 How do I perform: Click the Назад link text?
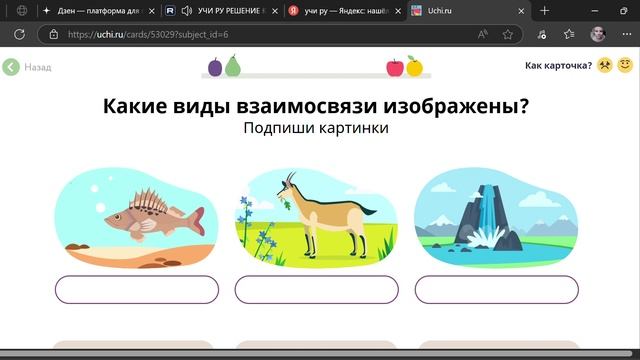click(x=38, y=67)
